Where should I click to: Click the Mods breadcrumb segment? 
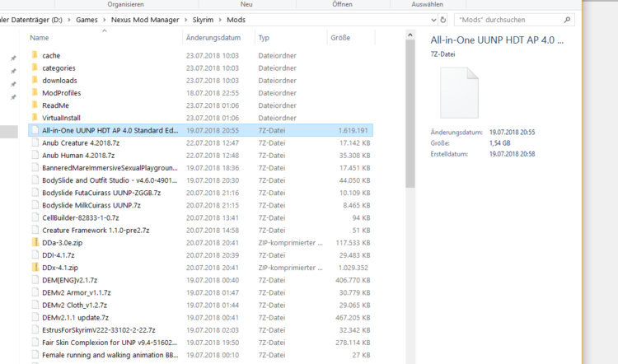[236, 20]
